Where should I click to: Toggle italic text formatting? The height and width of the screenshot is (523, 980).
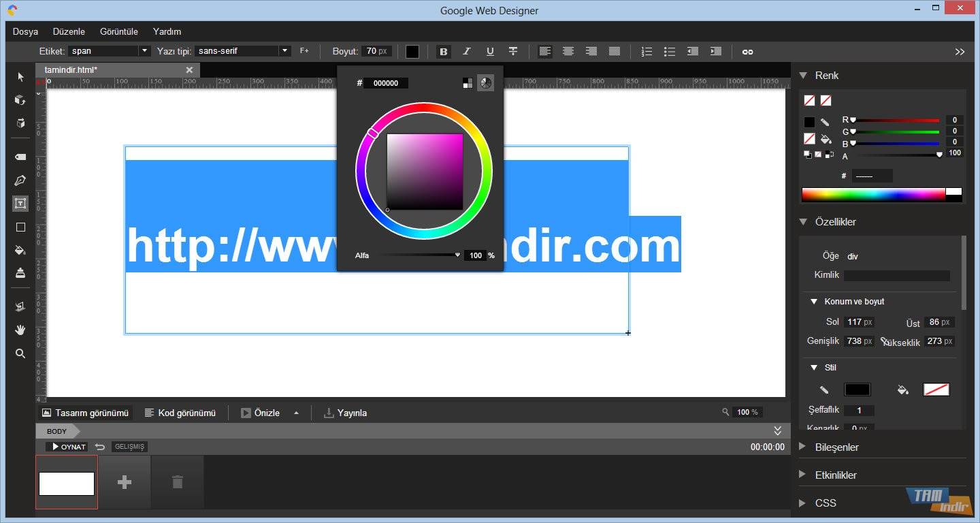pyautogui.click(x=467, y=52)
